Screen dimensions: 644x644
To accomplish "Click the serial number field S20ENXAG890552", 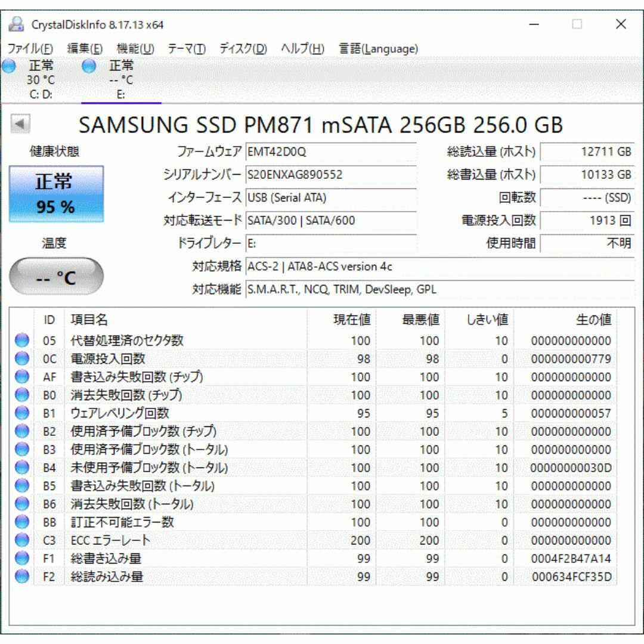I will click(x=331, y=175).
